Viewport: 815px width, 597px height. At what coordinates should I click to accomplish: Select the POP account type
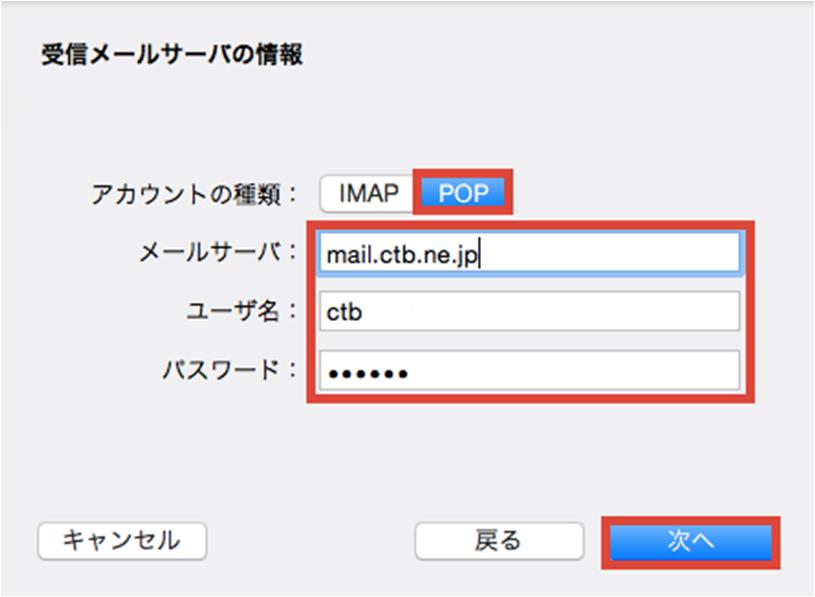pos(463,193)
